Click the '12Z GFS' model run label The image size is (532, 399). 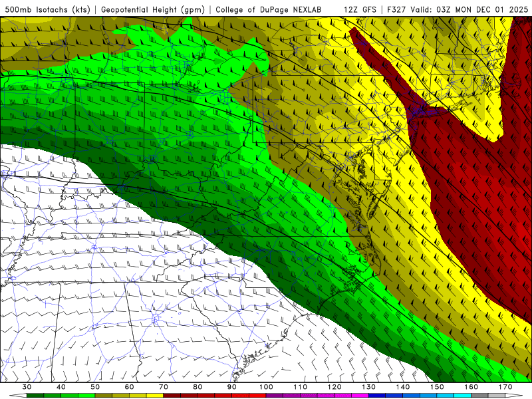[360, 9]
